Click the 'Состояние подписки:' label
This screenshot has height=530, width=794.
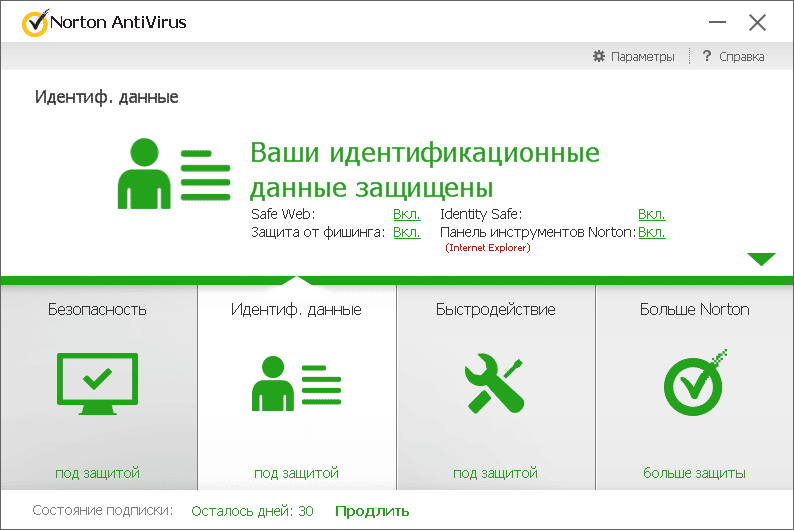click(x=103, y=510)
